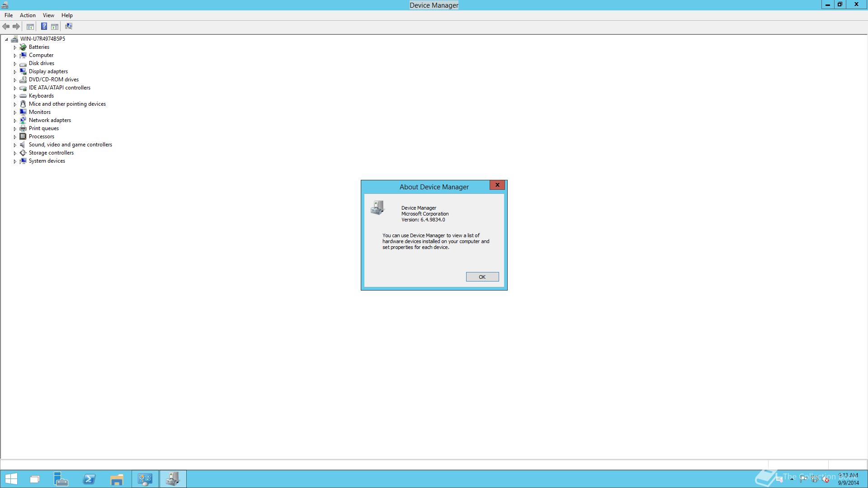Expand the Sound, video and game controllers node
Screen dimensions: 868x488
[x=15, y=145]
